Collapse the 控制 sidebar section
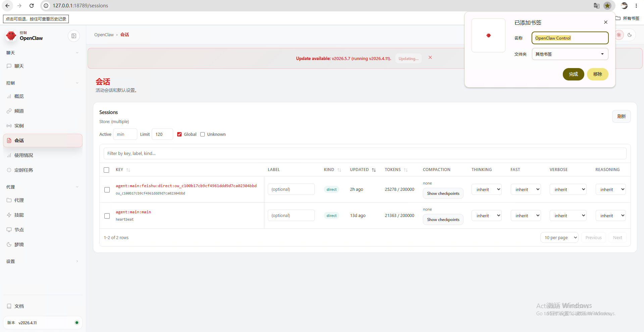The height and width of the screenshot is (332, 644). (43, 83)
